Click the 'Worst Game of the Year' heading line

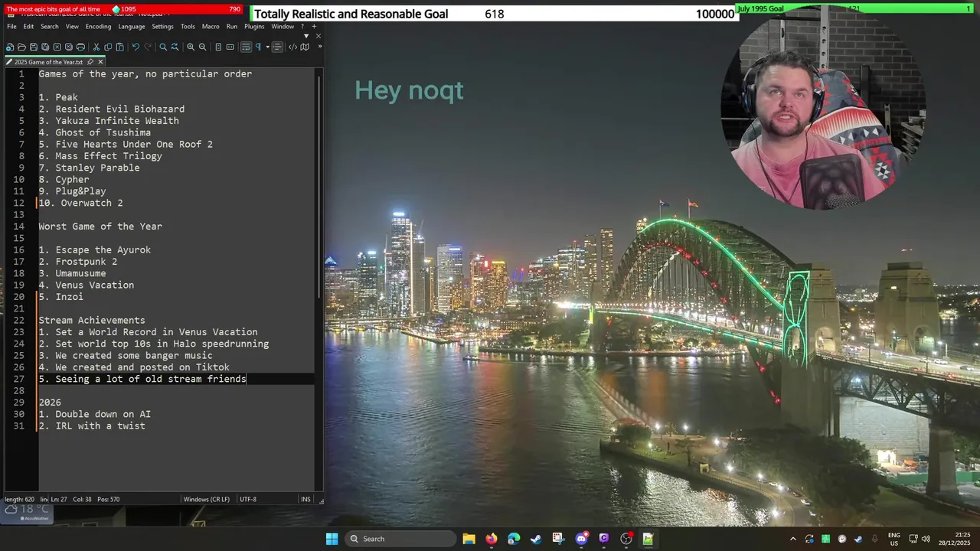[100, 227]
